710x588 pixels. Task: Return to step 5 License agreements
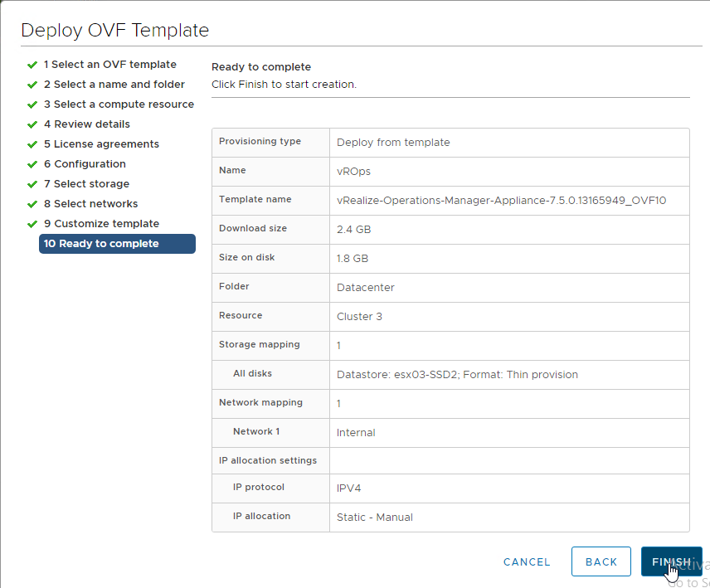101,144
